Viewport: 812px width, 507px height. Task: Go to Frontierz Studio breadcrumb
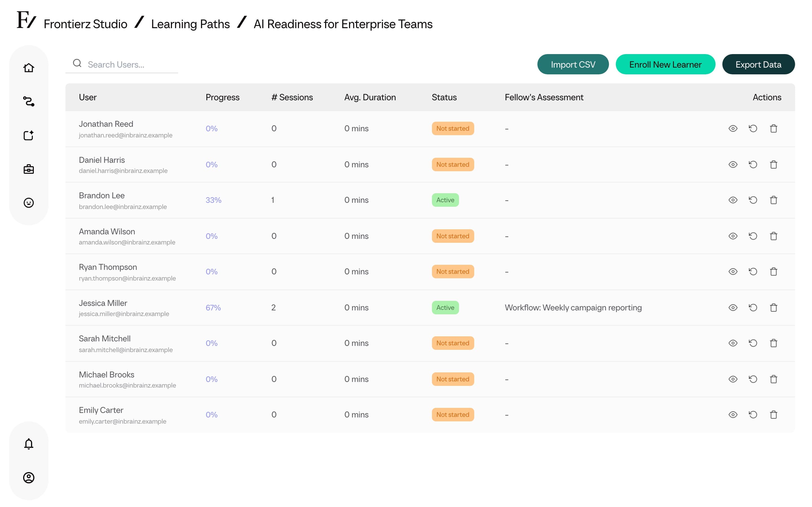(x=85, y=24)
